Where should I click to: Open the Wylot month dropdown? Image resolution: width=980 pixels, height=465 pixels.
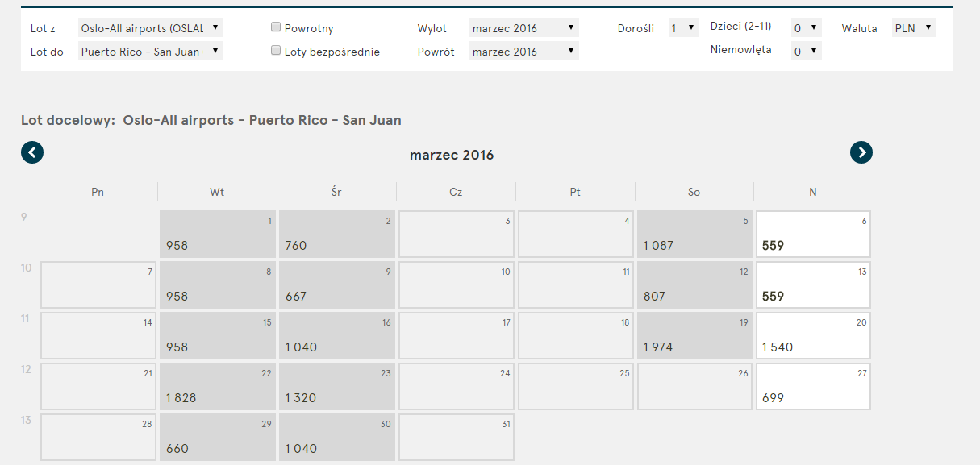click(x=524, y=28)
